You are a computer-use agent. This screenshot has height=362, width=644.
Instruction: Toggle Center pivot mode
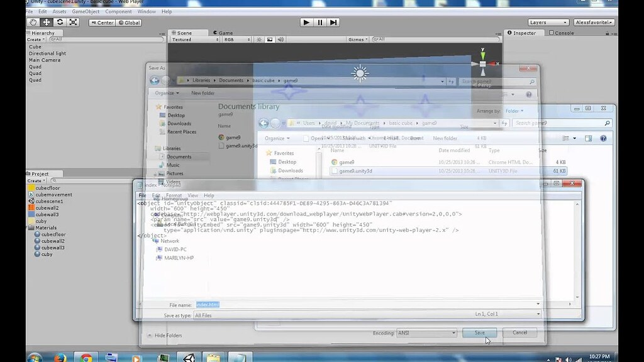(x=103, y=22)
